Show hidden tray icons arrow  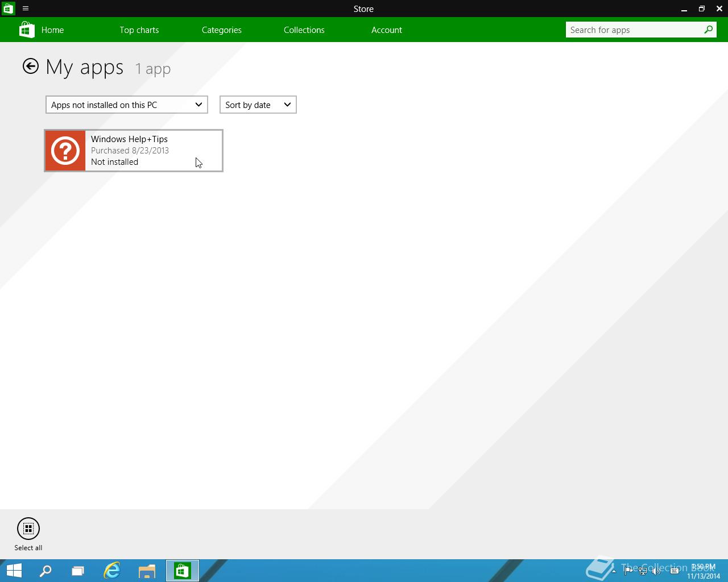[614, 571]
